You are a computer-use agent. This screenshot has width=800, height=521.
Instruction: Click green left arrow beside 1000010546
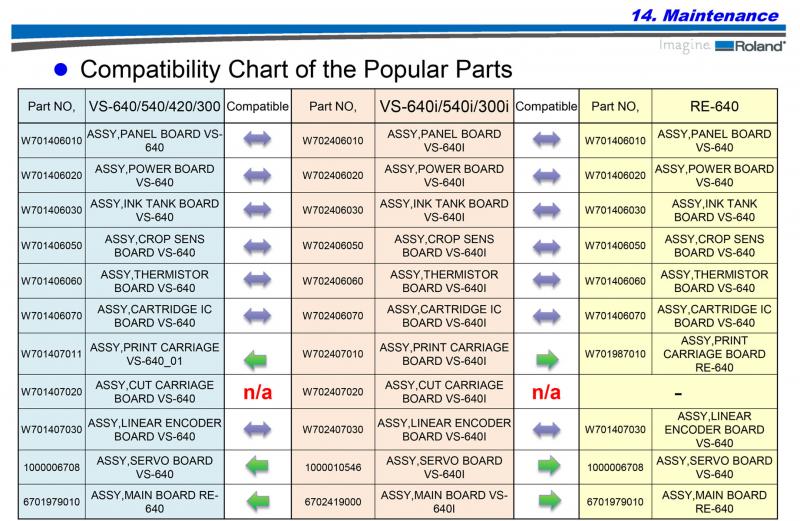click(x=257, y=466)
